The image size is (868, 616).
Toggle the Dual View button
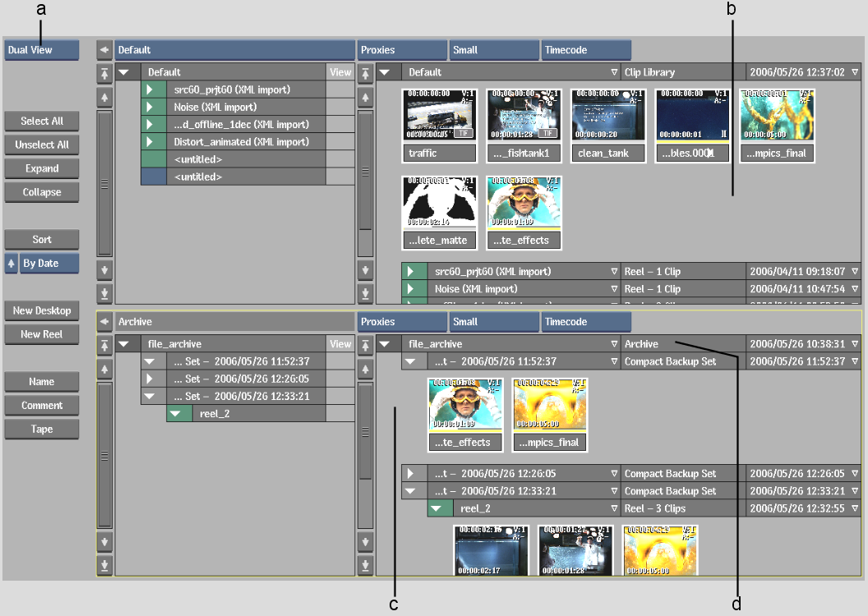41,50
